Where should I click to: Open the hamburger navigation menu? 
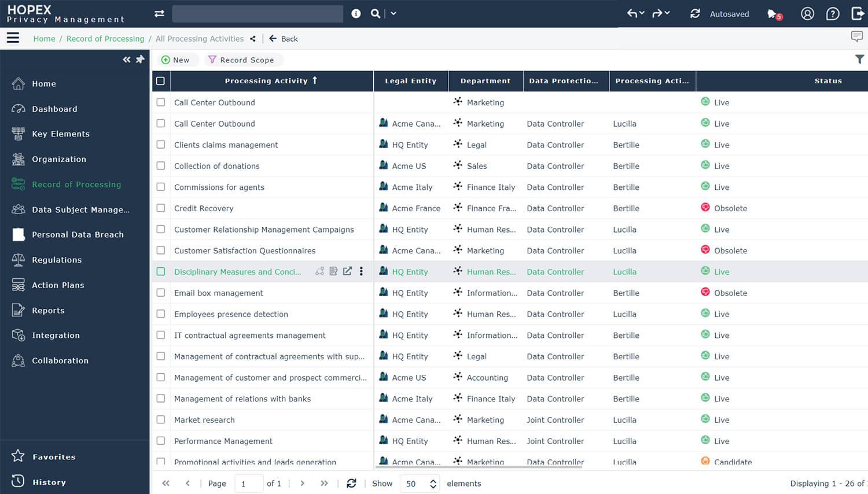[x=13, y=38]
